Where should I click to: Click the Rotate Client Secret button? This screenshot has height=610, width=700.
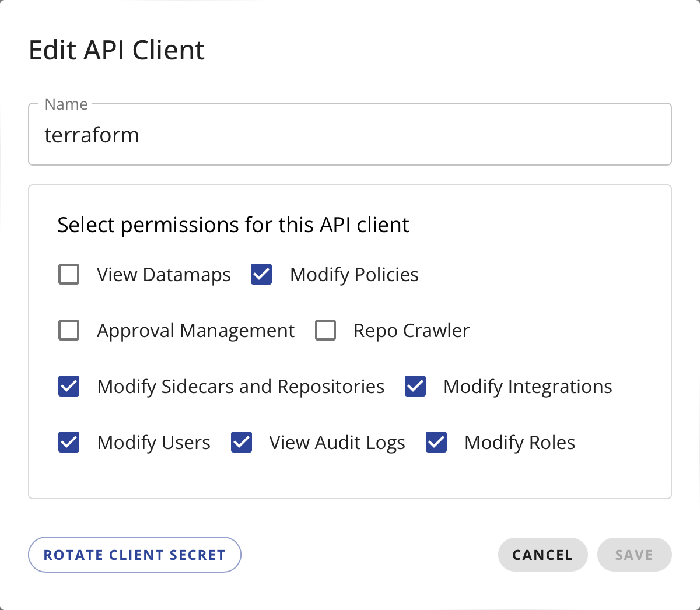[135, 555]
